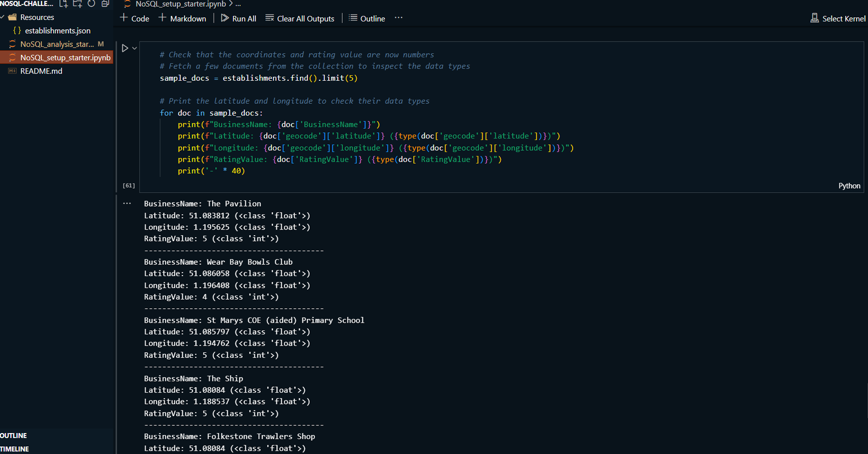Open establishments.json file
The image size is (868, 454).
pos(57,31)
